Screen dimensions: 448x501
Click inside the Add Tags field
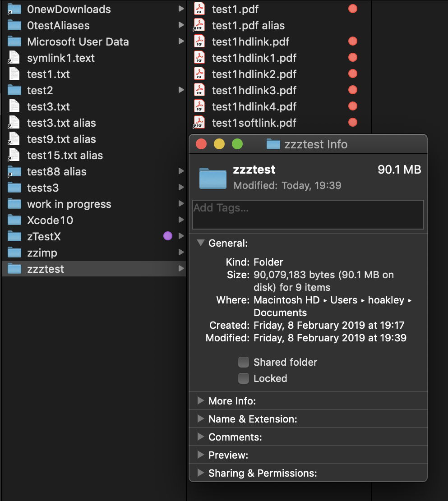point(308,214)
